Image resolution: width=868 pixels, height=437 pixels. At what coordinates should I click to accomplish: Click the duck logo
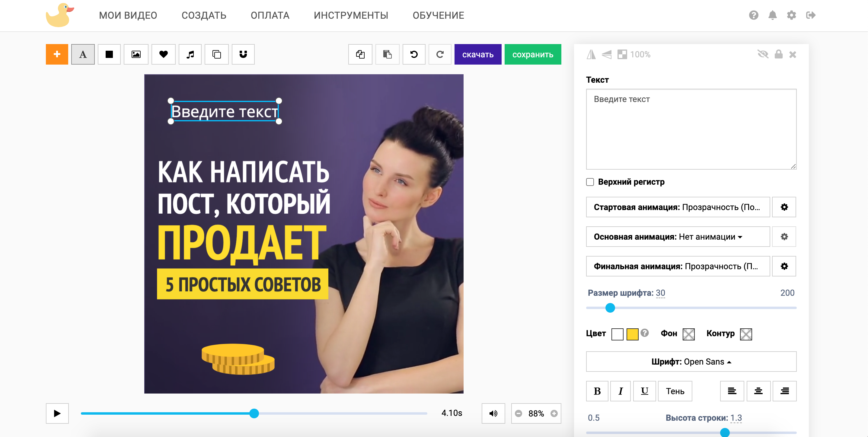[x=60, y=15]
